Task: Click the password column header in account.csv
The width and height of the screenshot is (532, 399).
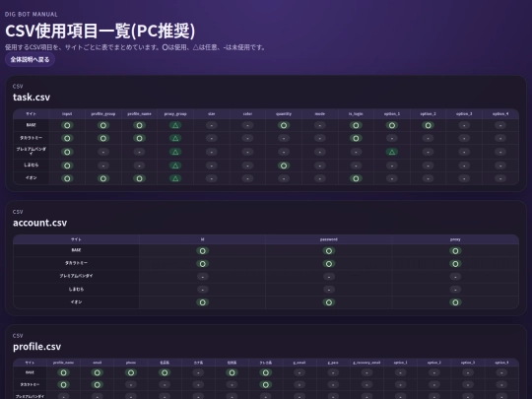Action: (329, 239)
